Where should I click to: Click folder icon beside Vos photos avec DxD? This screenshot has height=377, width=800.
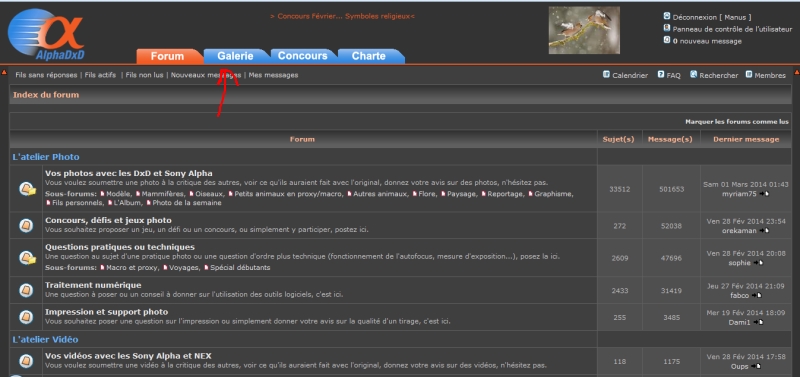(27, 189)
